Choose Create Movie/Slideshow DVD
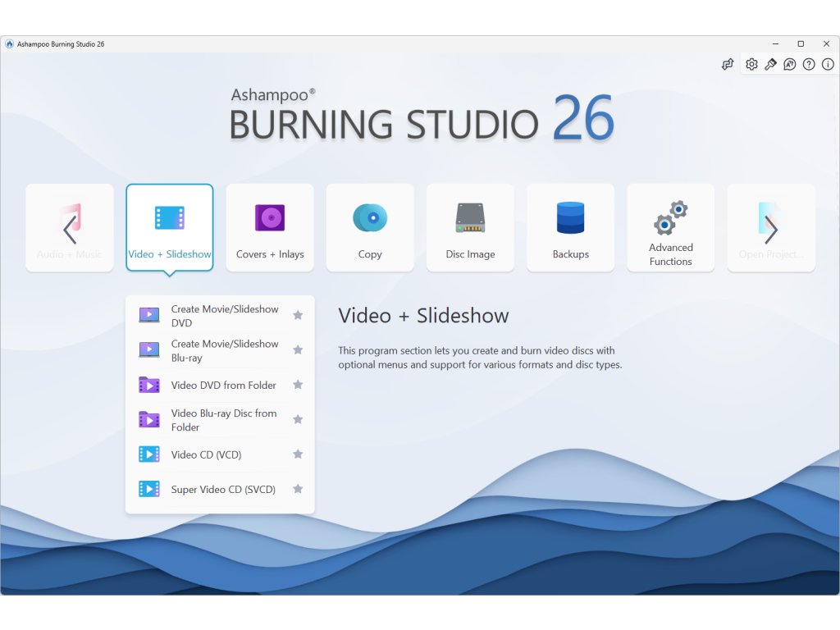 220,316
